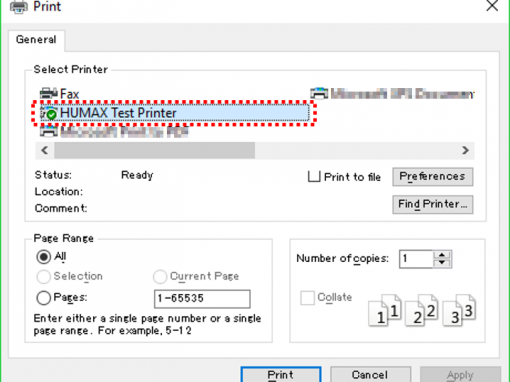
Task: Click the blurred Microsoft XPS Document printer icon
Action: click(x=319, y=94)
